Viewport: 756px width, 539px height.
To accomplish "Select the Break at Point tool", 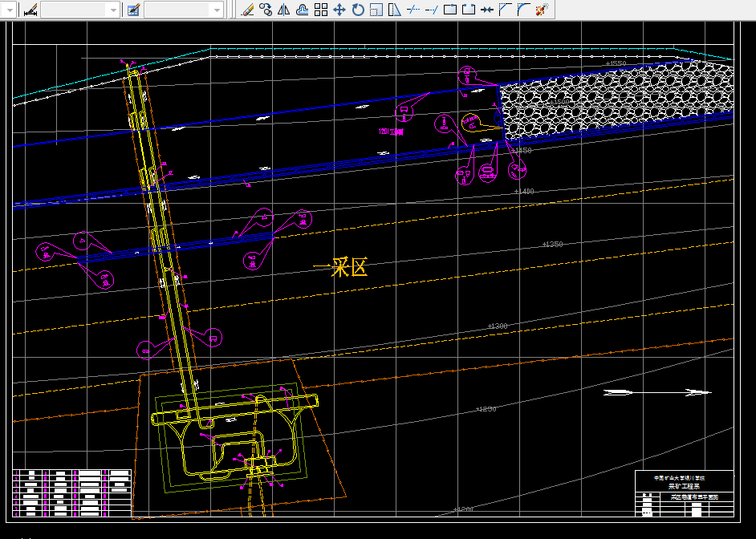I will click(450, 9).
